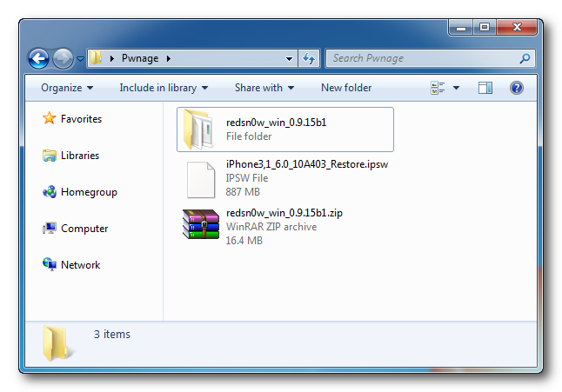Click the 'IPSW File' type label
The image size is (562, 392).
click(x=247, y=178)
